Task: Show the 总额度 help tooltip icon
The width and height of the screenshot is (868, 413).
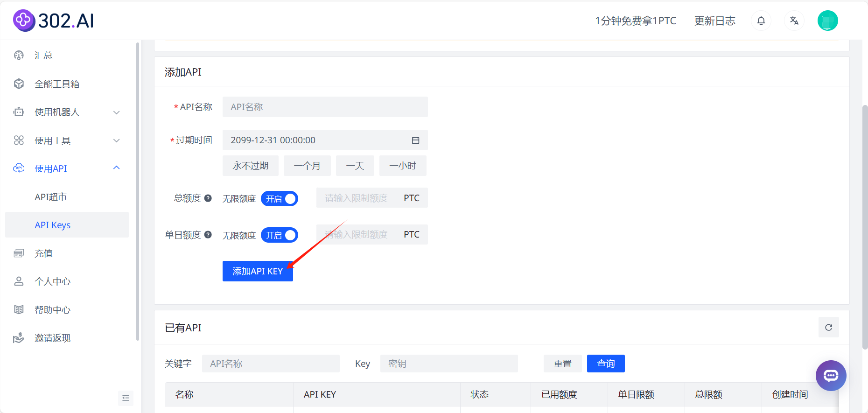Action: (208, 198)
